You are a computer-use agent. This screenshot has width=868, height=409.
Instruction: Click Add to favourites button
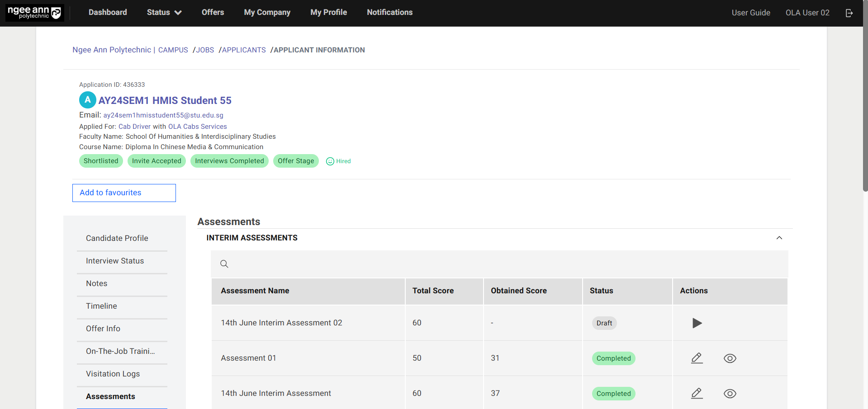click(x=124, y=193)
